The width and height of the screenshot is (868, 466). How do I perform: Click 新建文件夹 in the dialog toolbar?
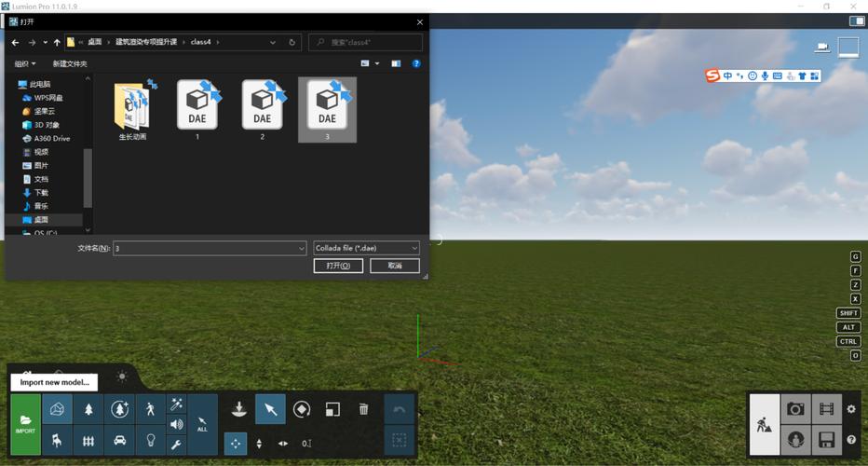point(70,63)
